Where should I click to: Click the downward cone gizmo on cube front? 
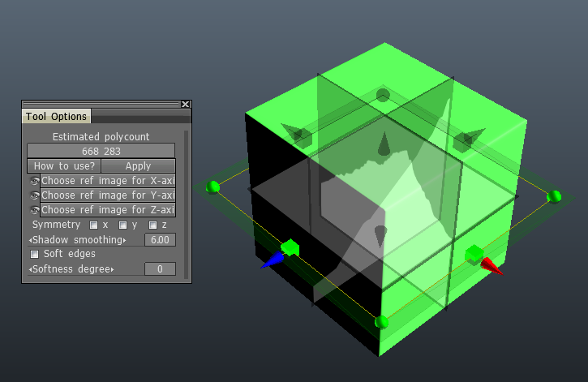380,237
